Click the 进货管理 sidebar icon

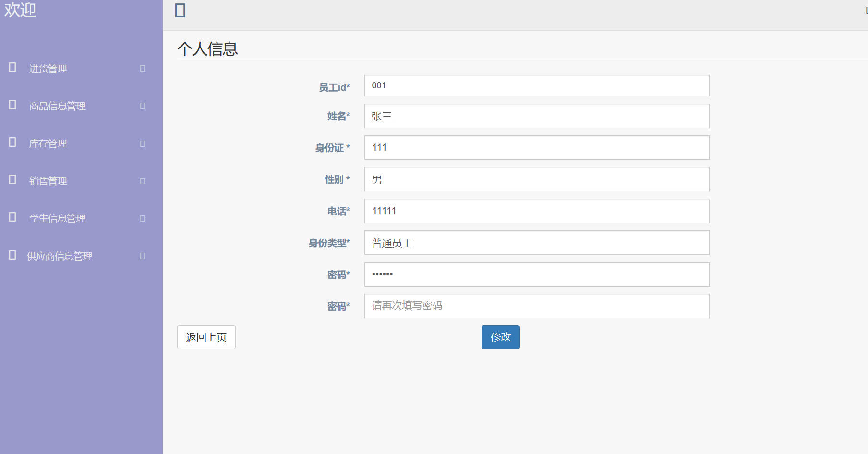[12, 68]
